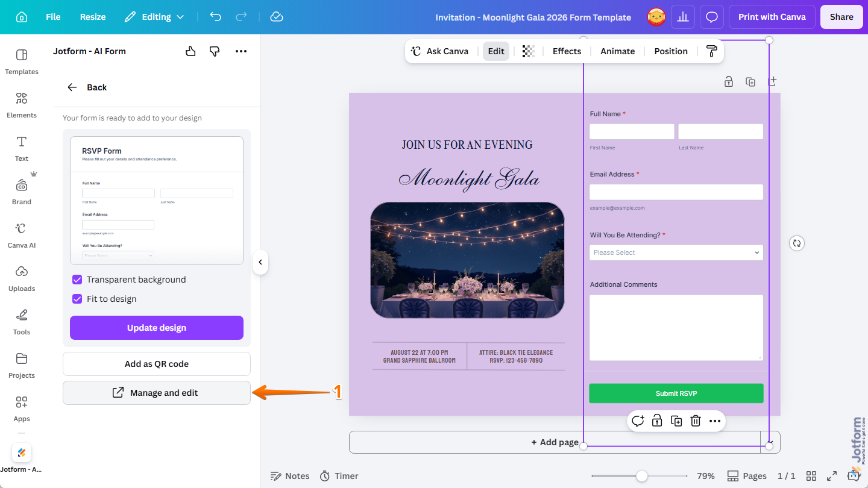Image resolution: width=868 pixels, height=488 pixels.
Task: Select the copy style paint roller icon
Action: [x=712, y=51]
